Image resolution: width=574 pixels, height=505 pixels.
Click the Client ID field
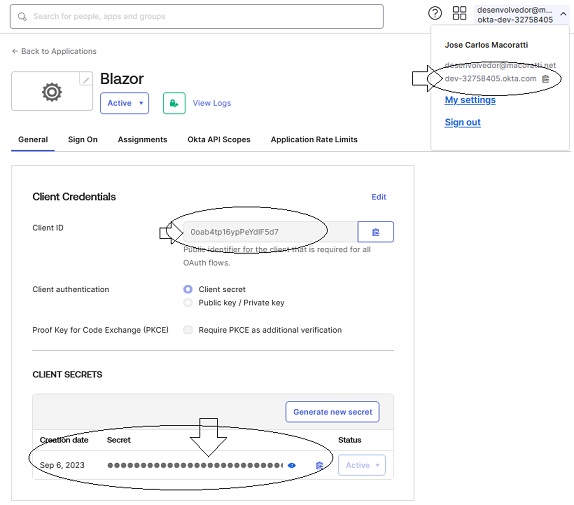pyautogui.click(x=270, y=232)
